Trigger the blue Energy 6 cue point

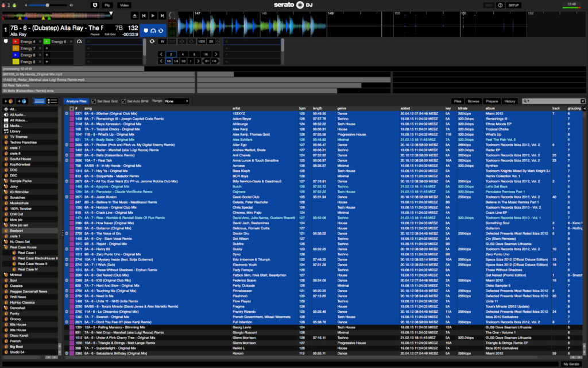click(x=16, y=55)
